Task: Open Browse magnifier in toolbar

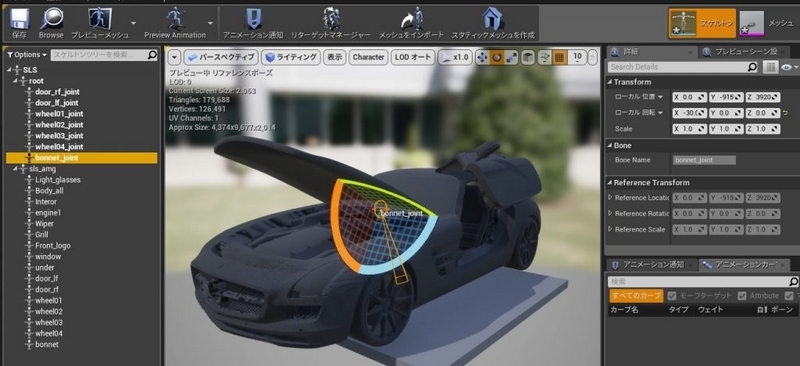Action: coord(52,18)
